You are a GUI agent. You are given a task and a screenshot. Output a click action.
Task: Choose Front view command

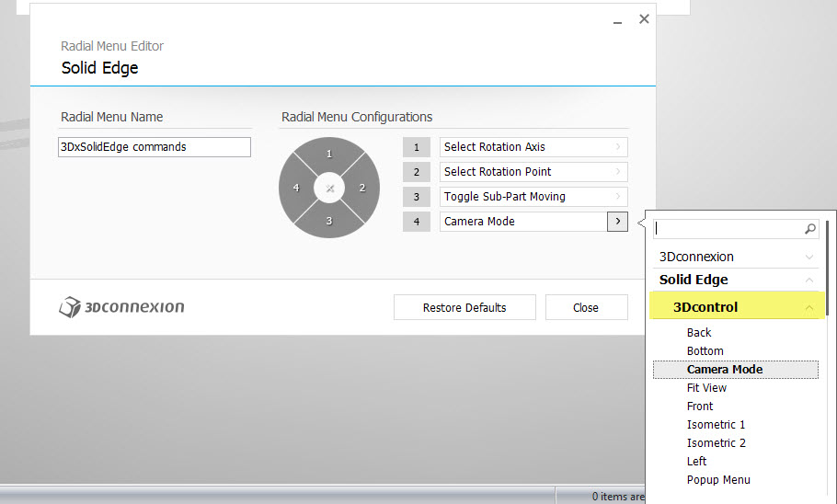[700, 407]
